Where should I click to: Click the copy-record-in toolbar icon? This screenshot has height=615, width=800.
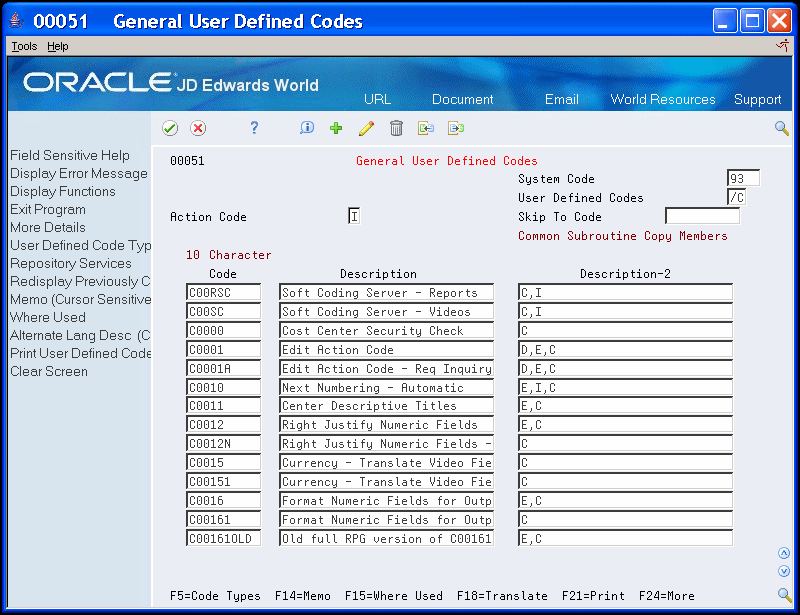pos(424,128)
